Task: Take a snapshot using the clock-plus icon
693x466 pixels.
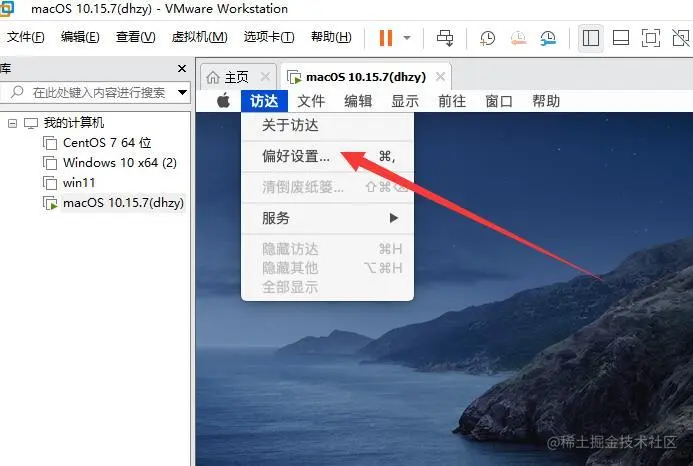Action: (487, 38)
